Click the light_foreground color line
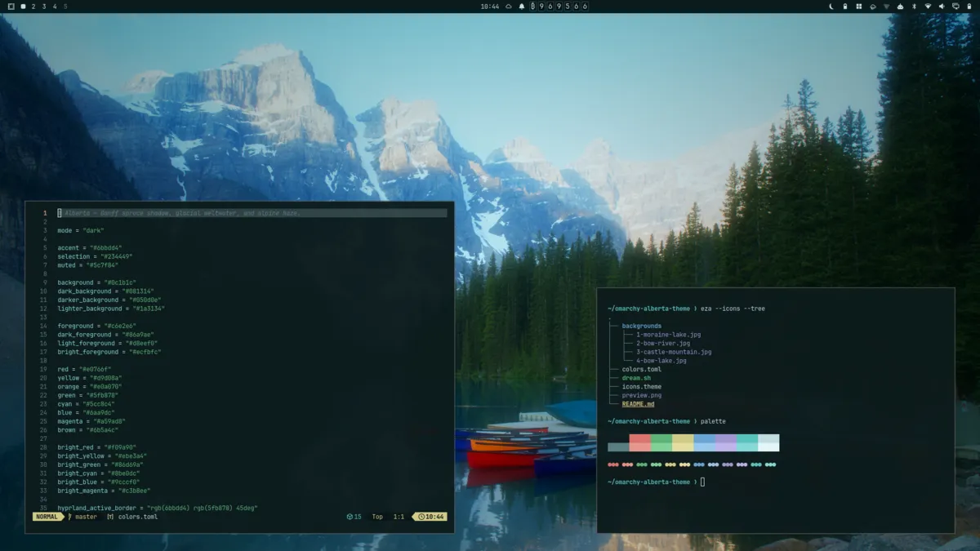 tap(108, 344)
